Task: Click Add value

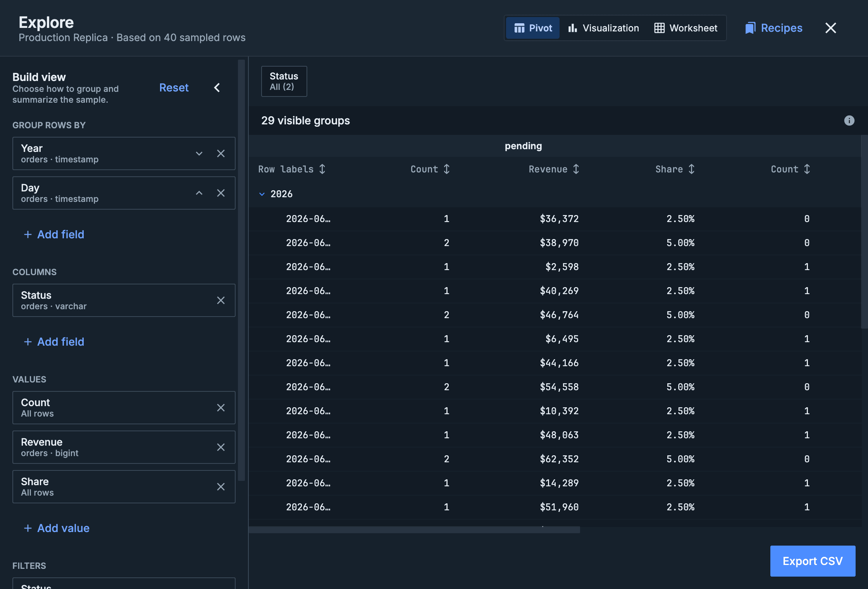Action: coord(57,528)
